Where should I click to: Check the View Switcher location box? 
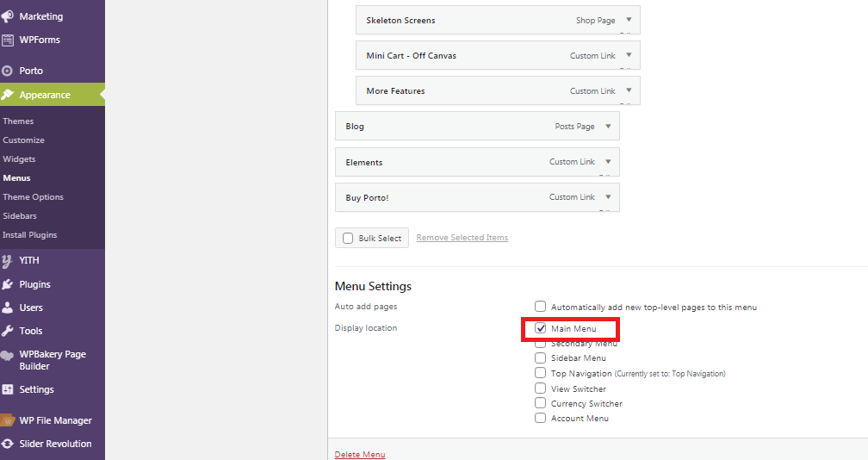pyautogui.click(x=540, y=388)
